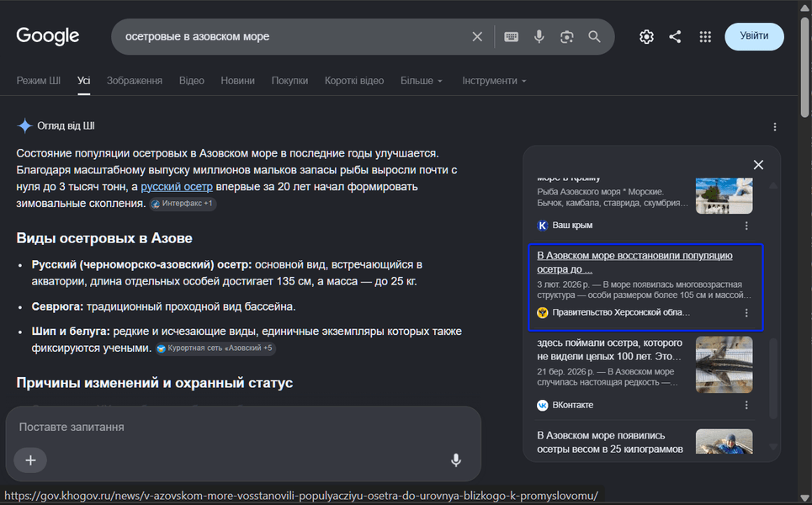Expand the Інструменти dropdown
This screenshot has width=812, height=505.
tap(494, 81)
